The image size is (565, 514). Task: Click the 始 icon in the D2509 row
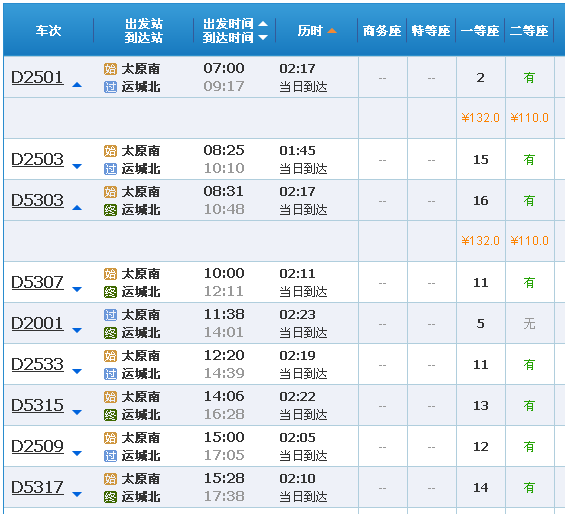click(110, 438)
